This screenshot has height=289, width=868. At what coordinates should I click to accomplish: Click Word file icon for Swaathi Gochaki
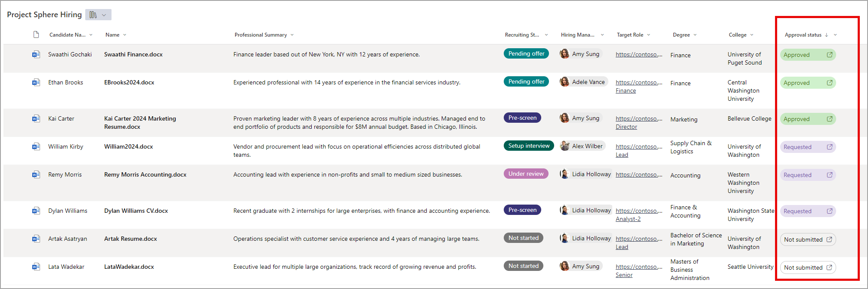click(36, 54)
